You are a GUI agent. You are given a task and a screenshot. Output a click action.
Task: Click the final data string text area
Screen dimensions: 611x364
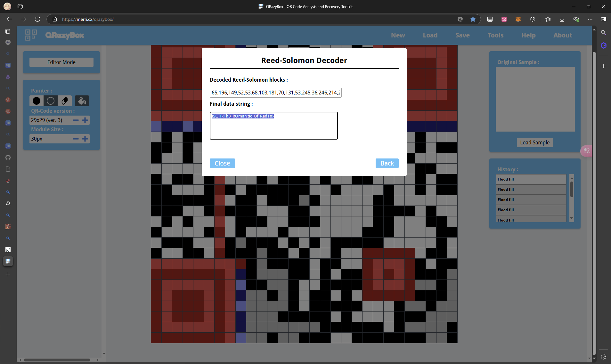[x=274, y=125]
